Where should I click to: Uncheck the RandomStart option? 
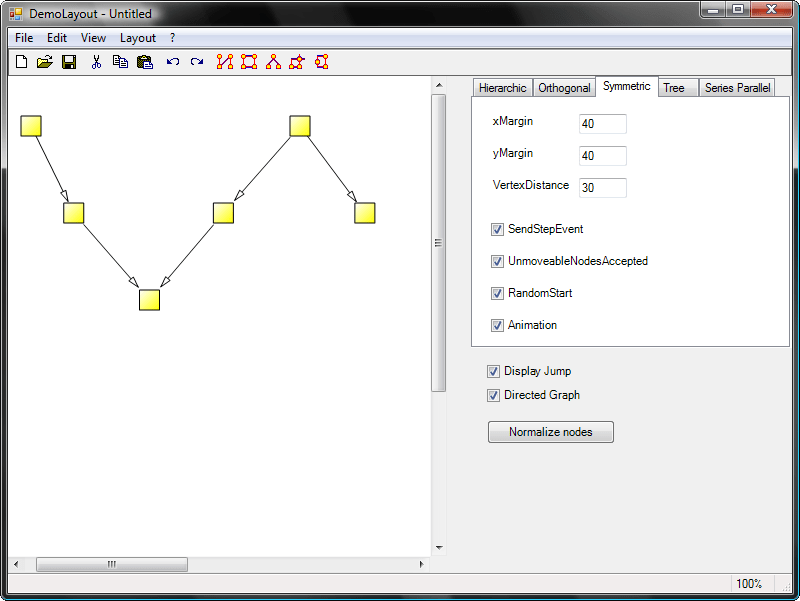[x=497, y=293]
